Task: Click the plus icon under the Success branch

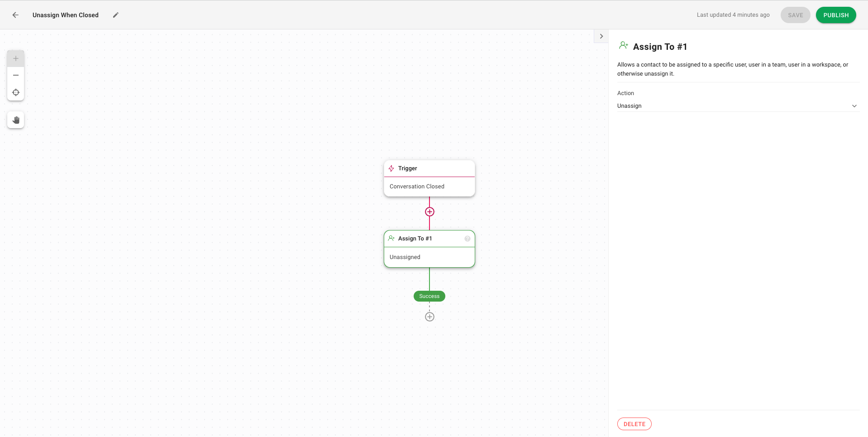Action: point(429,317)
